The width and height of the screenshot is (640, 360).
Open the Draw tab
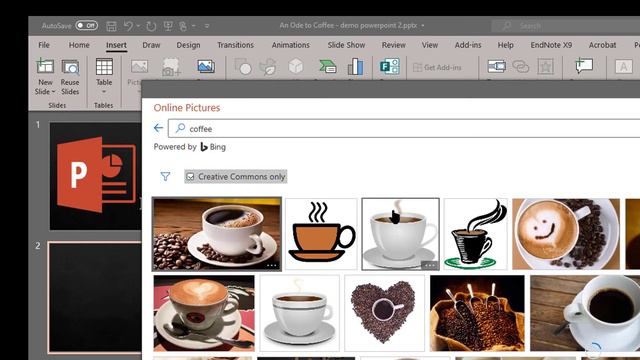tap(151, 45)
